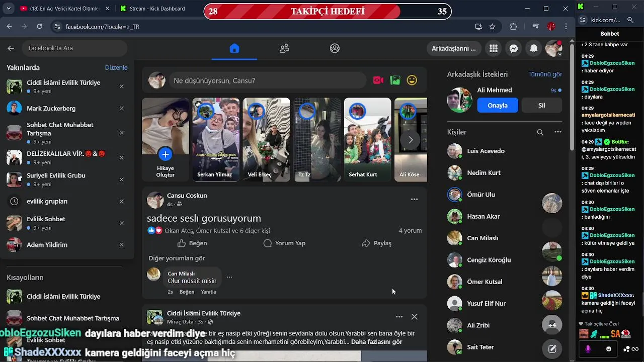Click Yorum Yap on the post
The height and width of the screenshot is (362, 644).
[x=285, y=243]
